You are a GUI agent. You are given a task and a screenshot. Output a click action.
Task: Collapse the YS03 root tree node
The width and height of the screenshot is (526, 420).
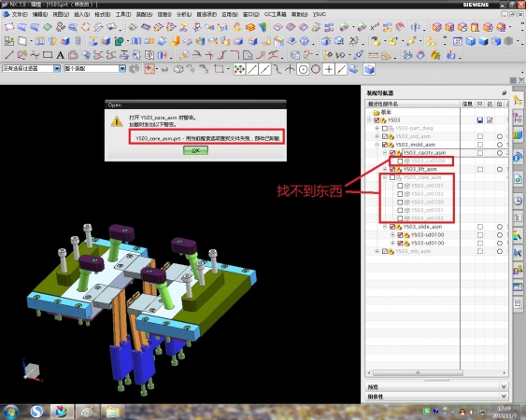point(369,120)
